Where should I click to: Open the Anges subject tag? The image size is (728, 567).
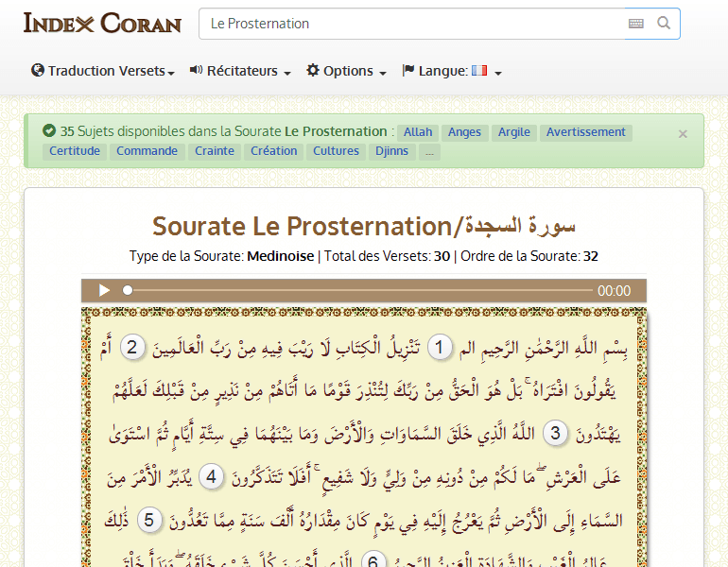pos(464,132)
